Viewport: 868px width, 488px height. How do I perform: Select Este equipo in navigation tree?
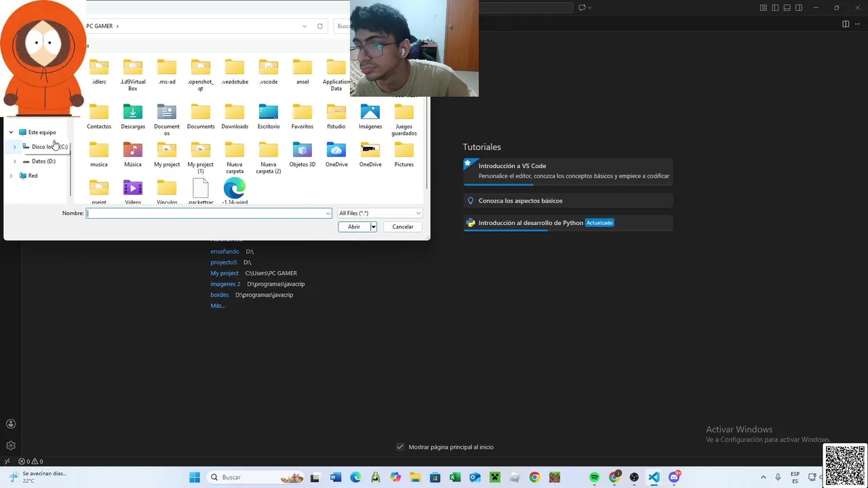tap(42, 132)
